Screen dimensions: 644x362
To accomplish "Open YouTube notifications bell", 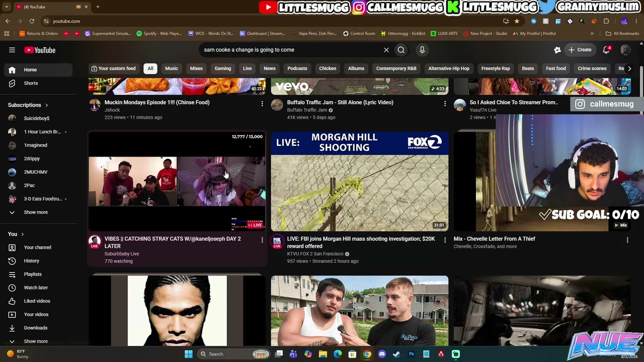I will click(x=607, y=50).
